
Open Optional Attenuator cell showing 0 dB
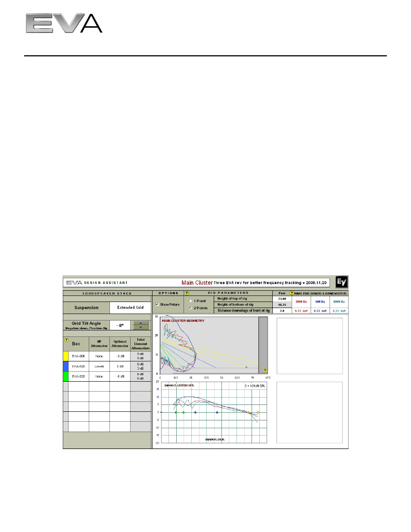tap(120, 366)
